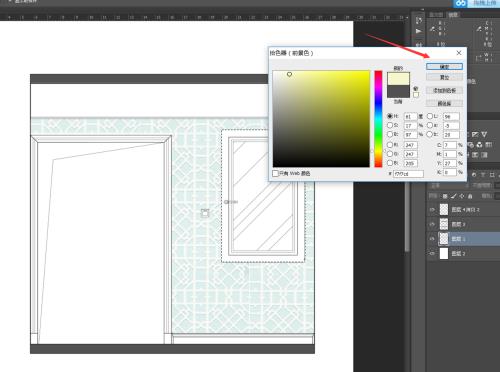Click the web-safe color small swatch

click(416, 95)
